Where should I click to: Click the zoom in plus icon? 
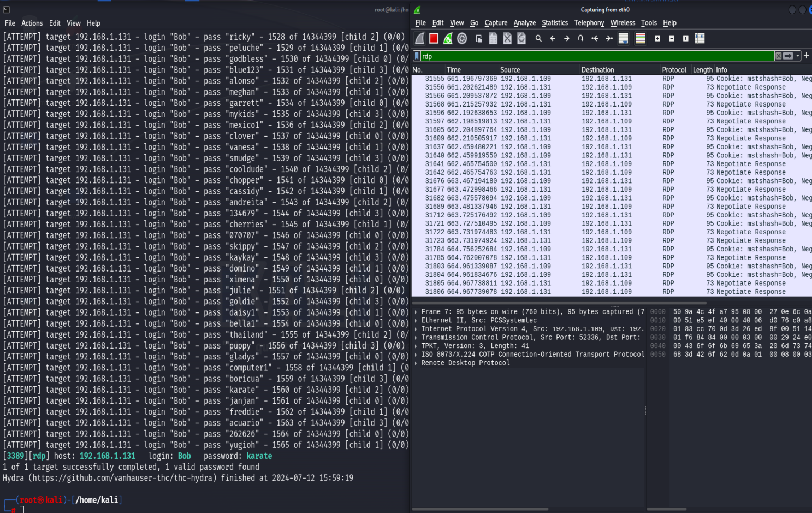click(657, 38)
